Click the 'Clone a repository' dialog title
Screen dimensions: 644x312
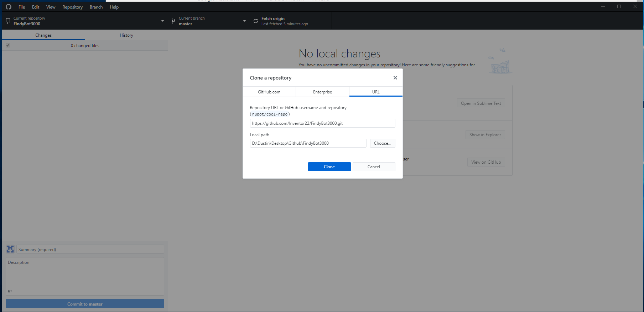tap(271, 78)
